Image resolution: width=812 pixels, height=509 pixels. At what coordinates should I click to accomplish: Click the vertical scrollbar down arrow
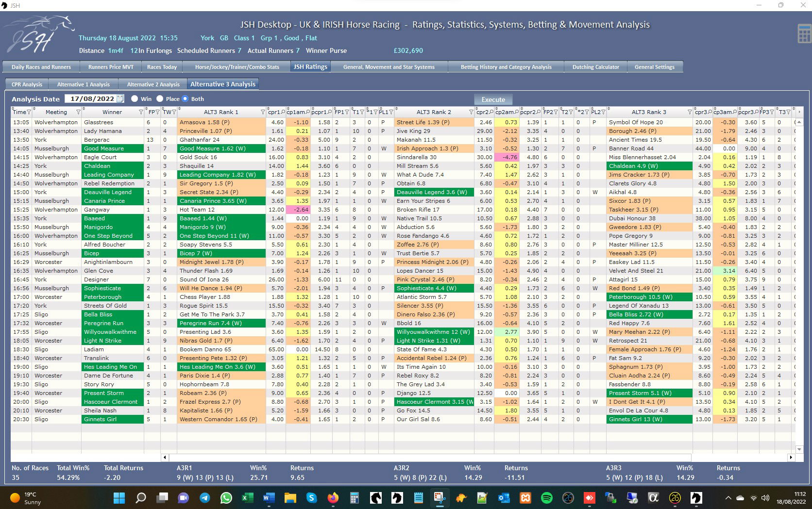(799, 449)
